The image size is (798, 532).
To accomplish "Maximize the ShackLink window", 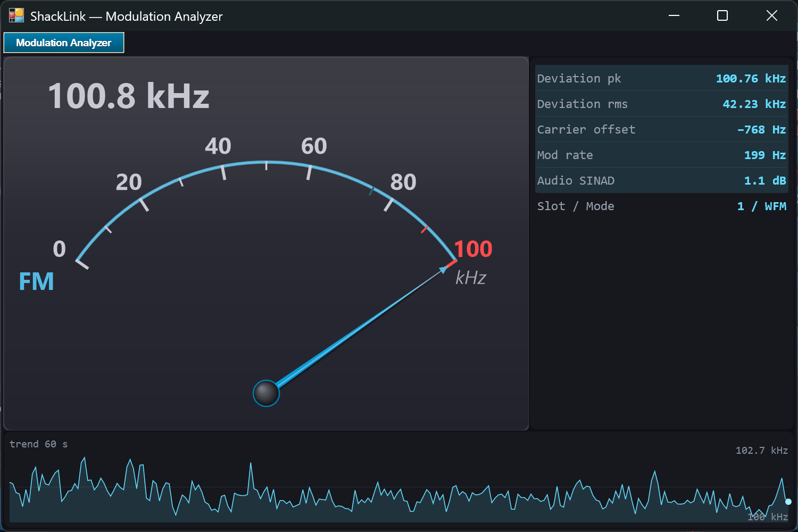I will click(722, 16).
